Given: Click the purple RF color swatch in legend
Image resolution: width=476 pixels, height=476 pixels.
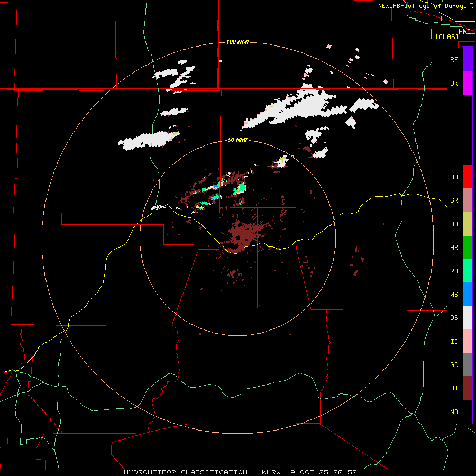Looking at the screenshot, I should point(467,59).
